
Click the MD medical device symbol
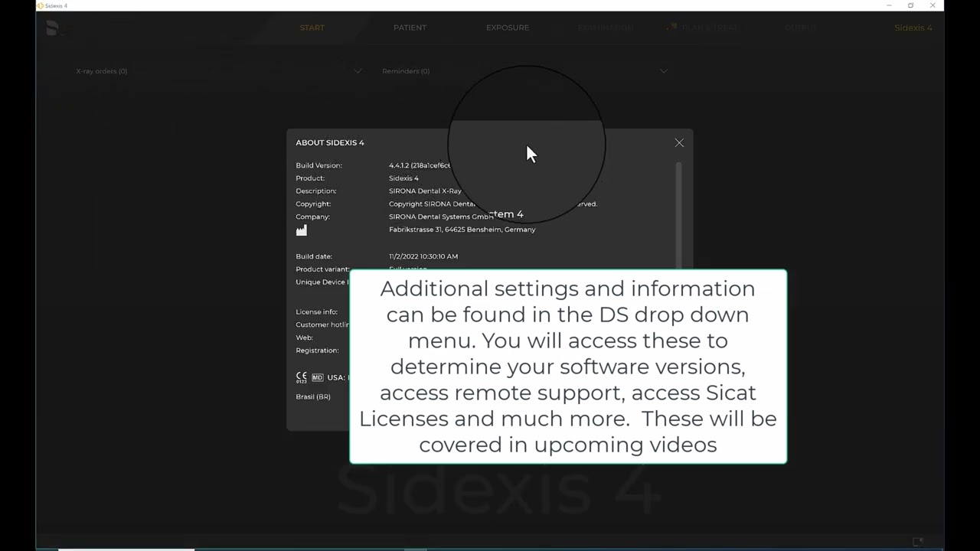(317, 377)
